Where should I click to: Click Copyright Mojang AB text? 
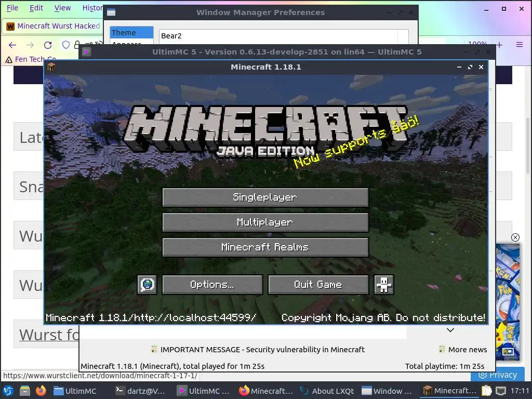[383, 318]
